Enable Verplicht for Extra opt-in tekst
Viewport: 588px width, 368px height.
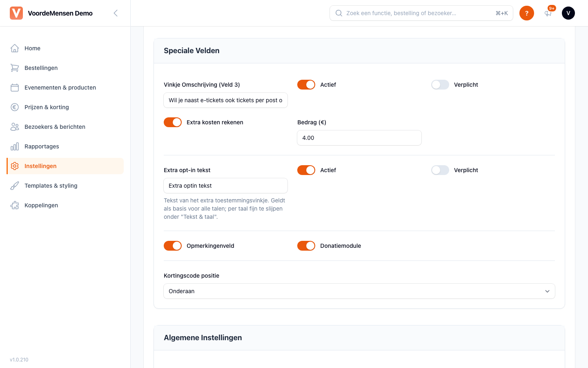pyautogui.click(x=440, y=170)
